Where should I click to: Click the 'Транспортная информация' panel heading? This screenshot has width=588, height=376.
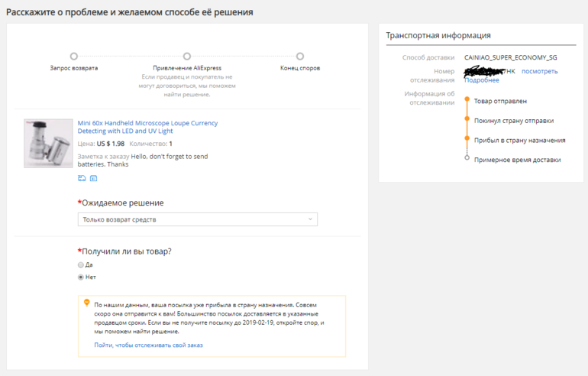(438, 35)
